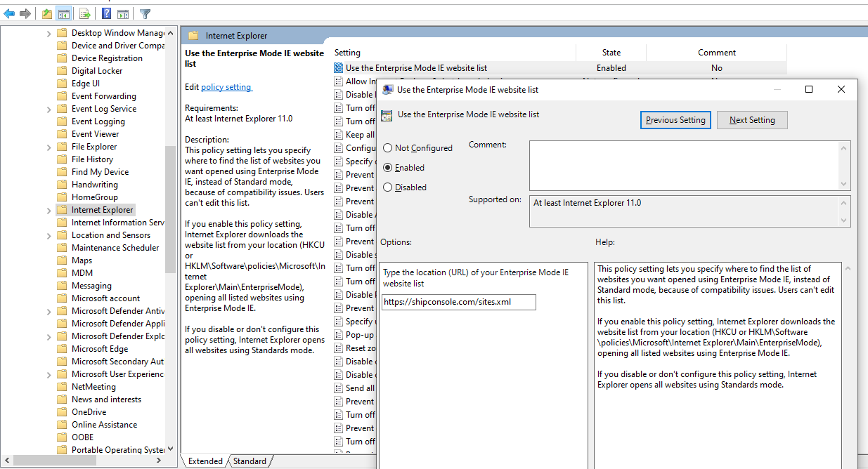Viewport: 868px width, 469px height.
Task: Click the Enabled state cell in list
Action: point(611,68)
